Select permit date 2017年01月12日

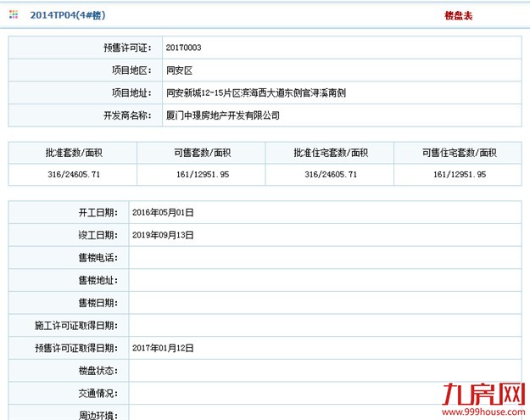click(x=163, y=348)
